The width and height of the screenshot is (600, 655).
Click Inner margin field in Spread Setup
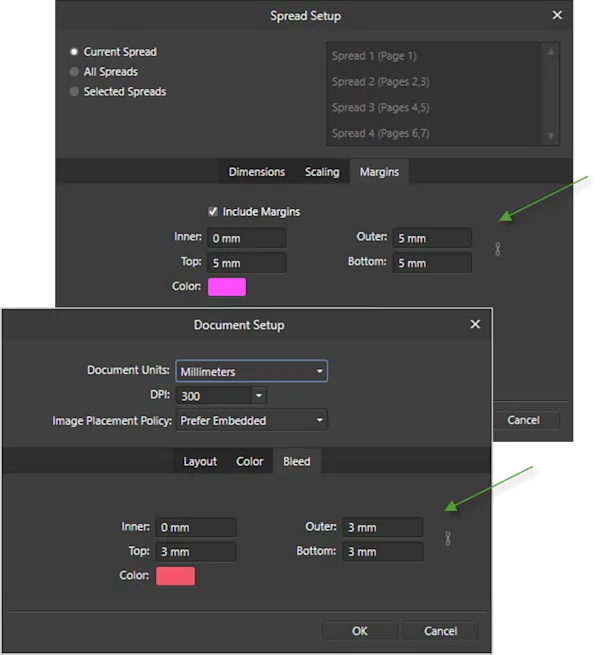[247, 238]
